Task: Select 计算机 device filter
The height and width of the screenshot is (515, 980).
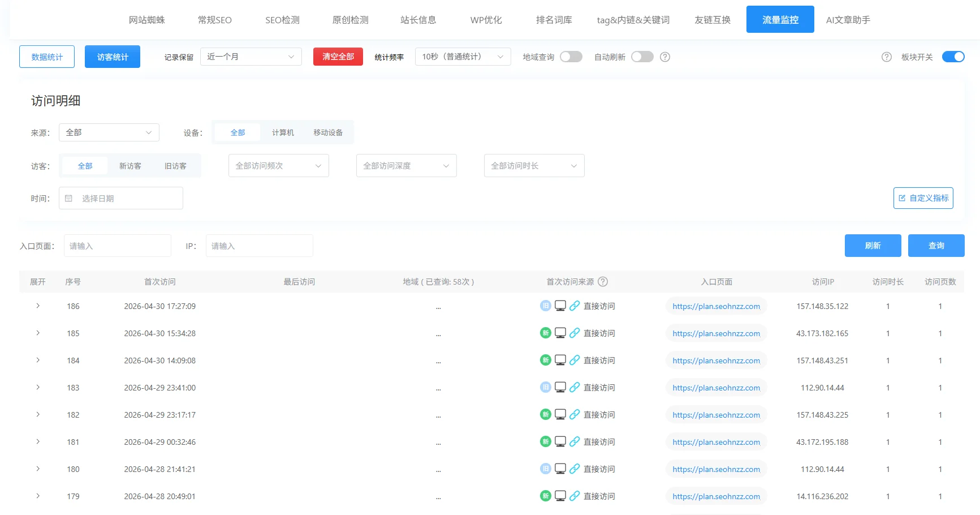Action: [283, 132]
